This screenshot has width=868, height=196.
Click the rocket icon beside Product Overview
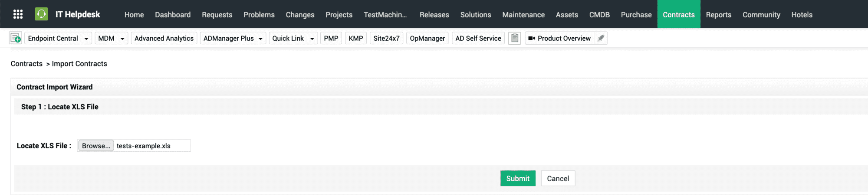tap(601, 38)
